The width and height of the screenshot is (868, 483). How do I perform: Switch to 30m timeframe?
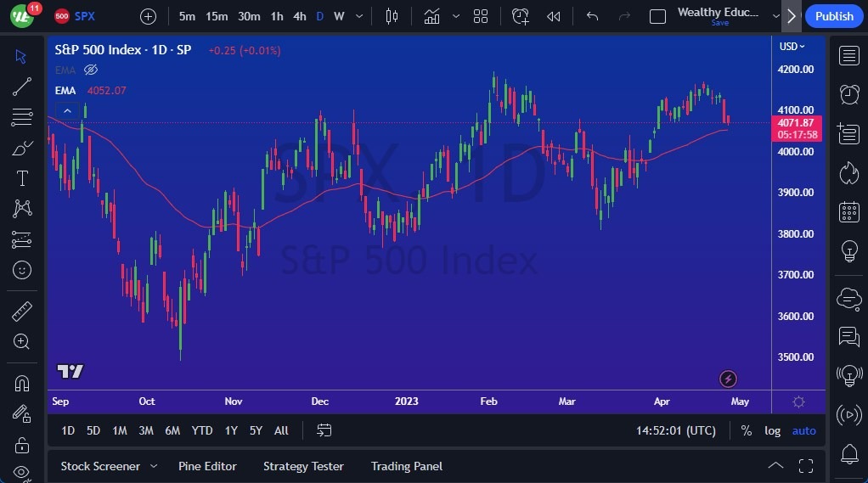pos(249,17)
